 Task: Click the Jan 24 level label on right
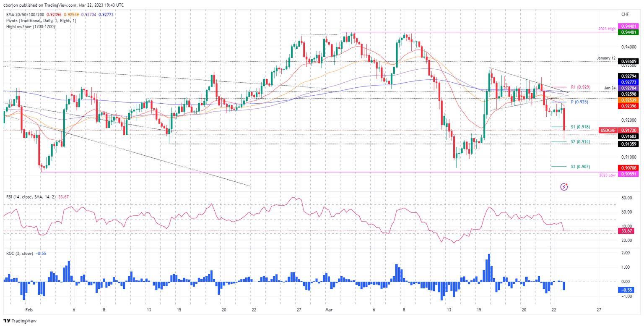point(610,88)
